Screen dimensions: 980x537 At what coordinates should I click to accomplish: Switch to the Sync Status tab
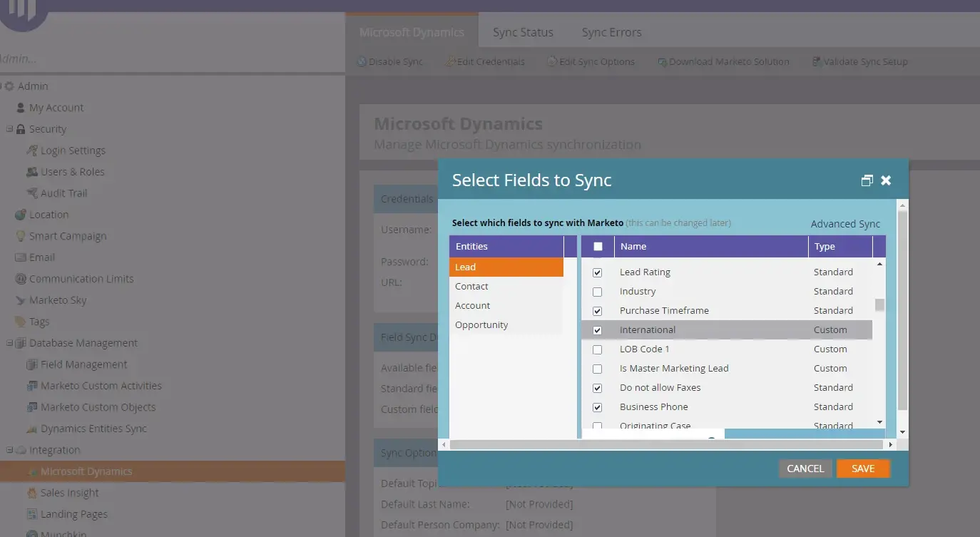coord(523,32)
